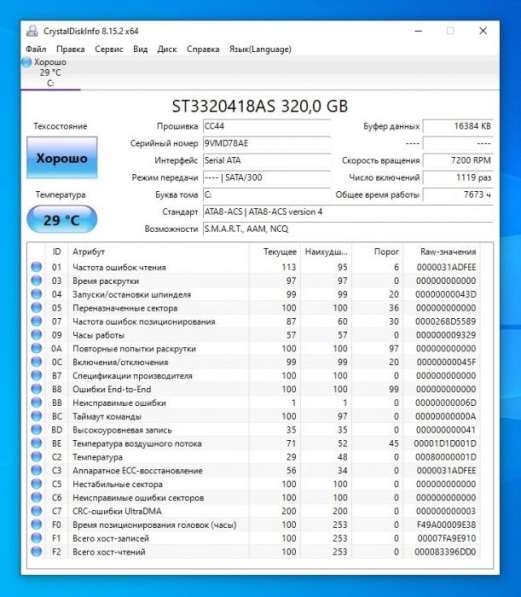Click the Наихудш... column header
The height and width of the screenshot is (597, 521).
coord(326,252)
